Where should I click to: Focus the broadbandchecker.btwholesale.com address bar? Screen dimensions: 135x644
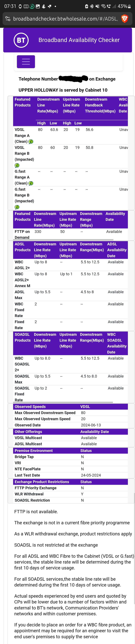coord(65,19)
